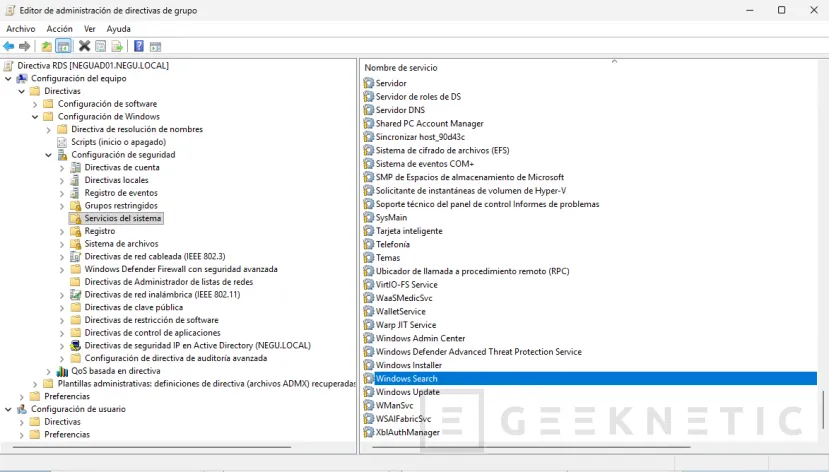Open the Archivo menu

(x=21, y=29)
